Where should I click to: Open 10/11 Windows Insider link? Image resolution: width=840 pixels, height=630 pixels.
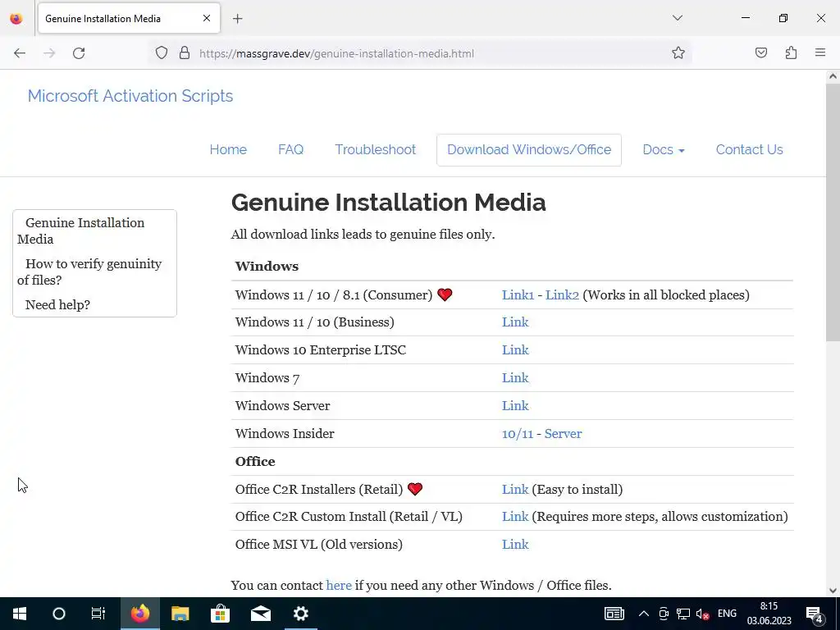518,433
